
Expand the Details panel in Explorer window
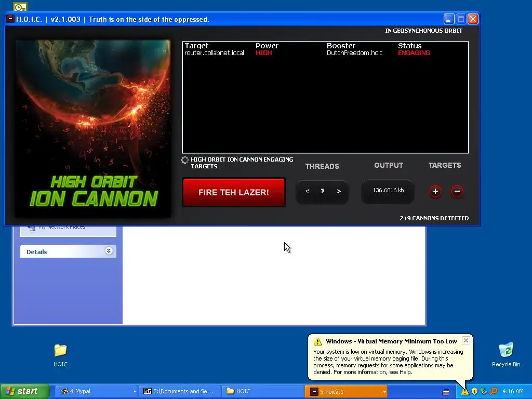click(109, 251)
